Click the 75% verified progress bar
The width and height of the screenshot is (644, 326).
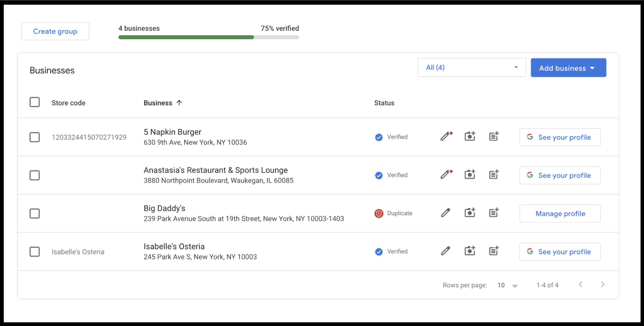tap(209, 37)
